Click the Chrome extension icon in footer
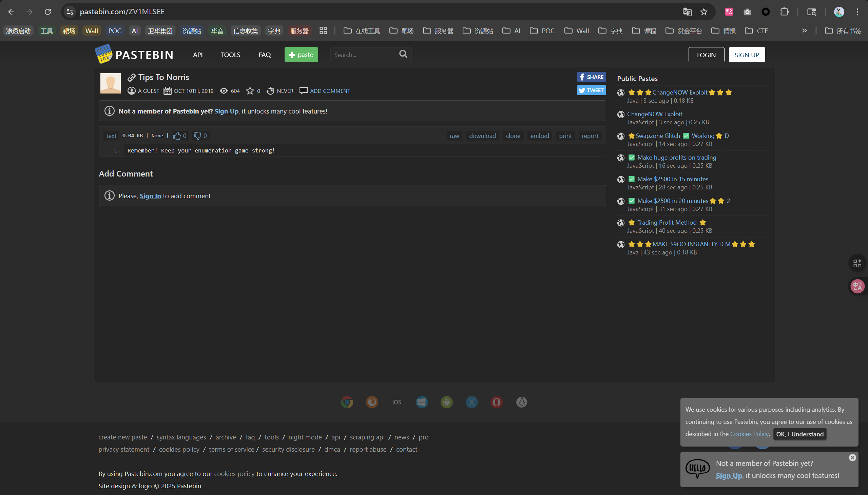Viewport: 868px width, 495px height. pyautogui.click(x=347, y=402)
